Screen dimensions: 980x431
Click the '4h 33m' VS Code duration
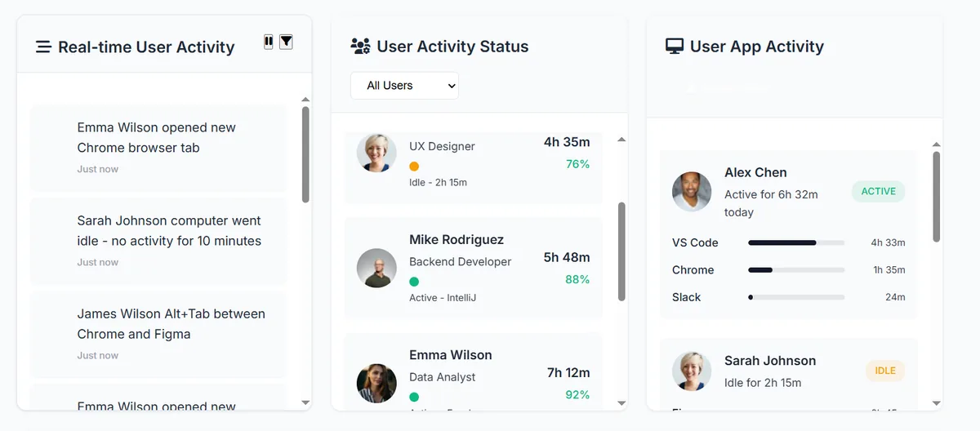tap(888, 242)
